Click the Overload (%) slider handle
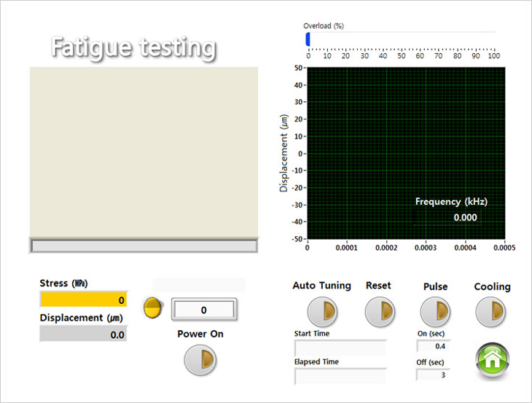The height and width of the screenshot is (403, 532). [x=308, y=39]
